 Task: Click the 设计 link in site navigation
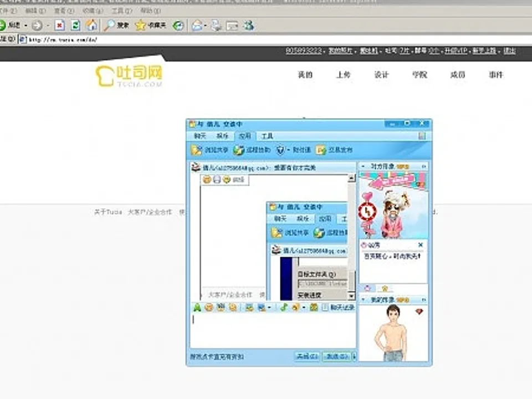381,75
